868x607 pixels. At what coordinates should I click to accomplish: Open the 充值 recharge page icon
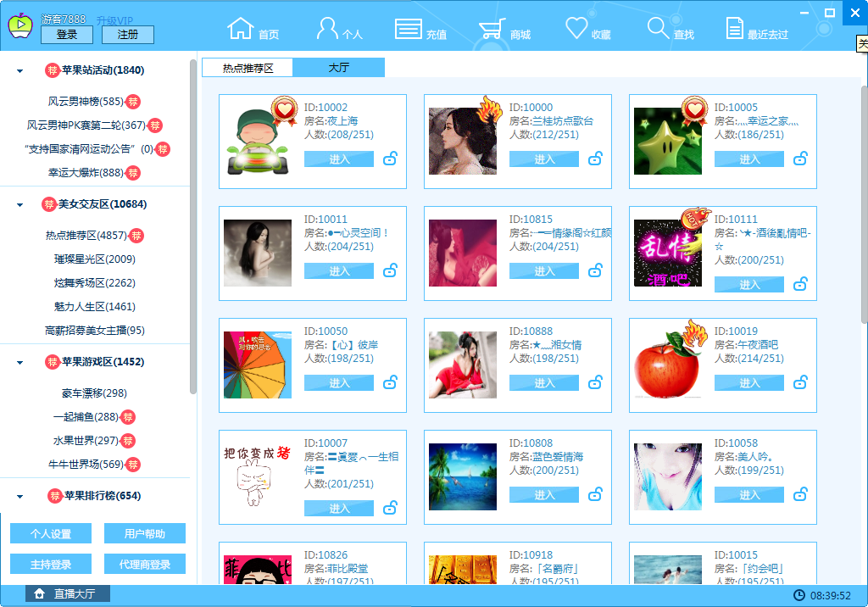pos(408,27)
